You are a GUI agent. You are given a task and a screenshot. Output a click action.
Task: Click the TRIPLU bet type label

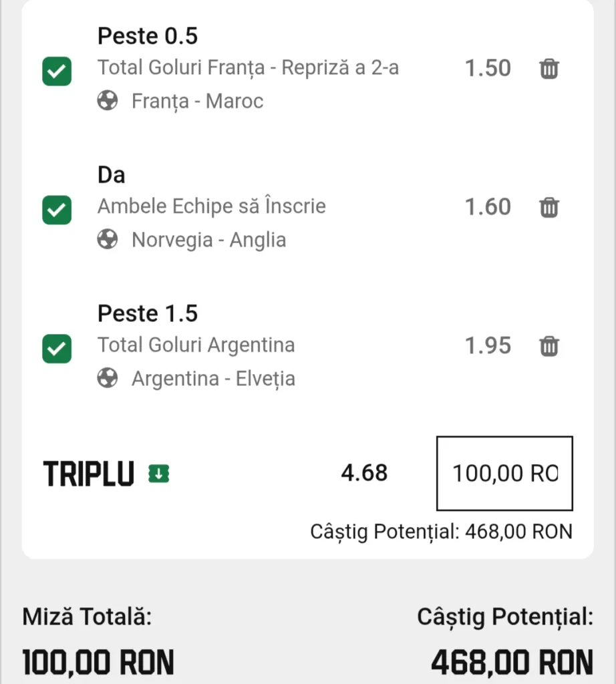point(89,474)
